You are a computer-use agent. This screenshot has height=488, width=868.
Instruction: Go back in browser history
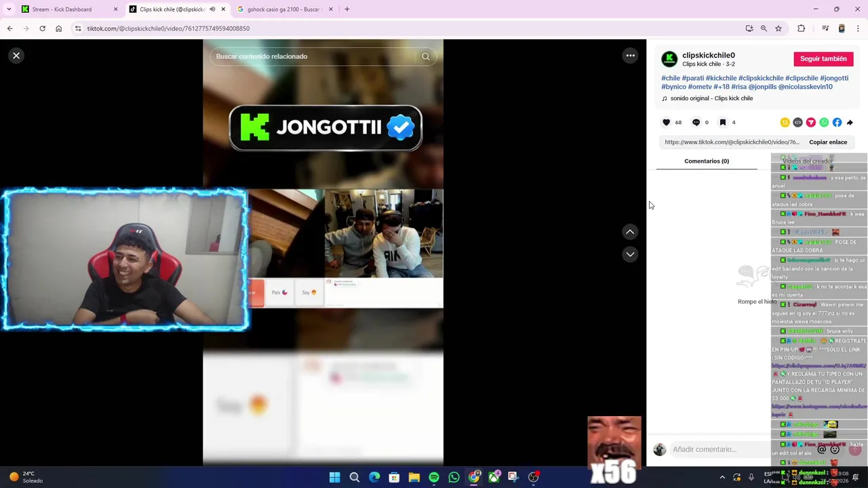[9, 28]
